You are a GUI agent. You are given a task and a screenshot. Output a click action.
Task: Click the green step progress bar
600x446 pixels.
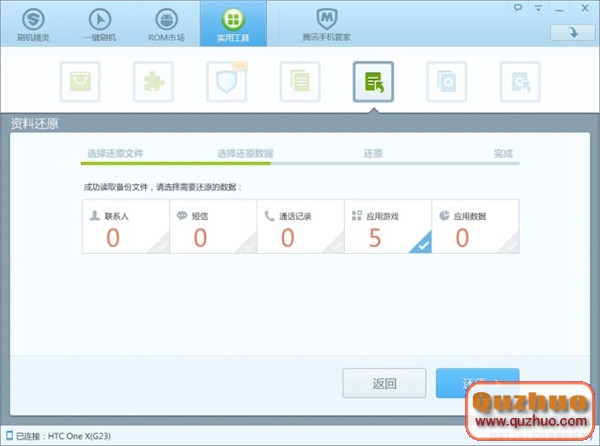(176, 163)
